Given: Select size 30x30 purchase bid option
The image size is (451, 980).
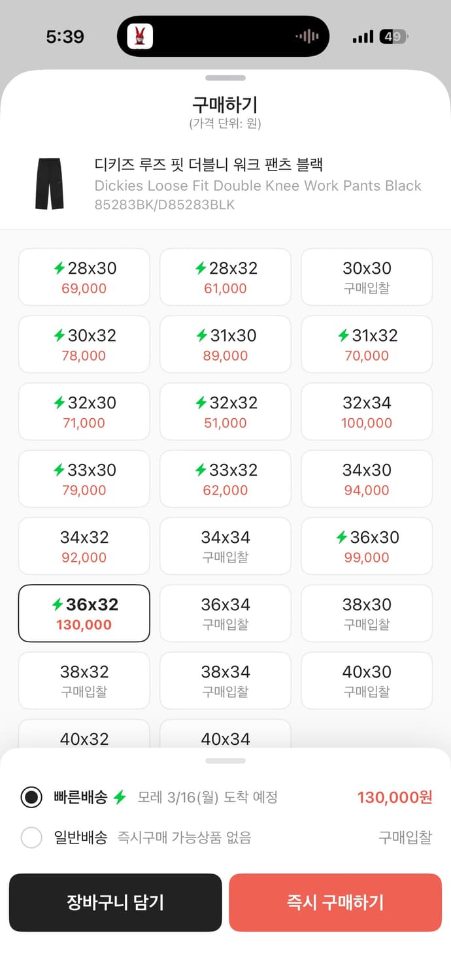Looking at the screenshot, I should coord(367,277).
